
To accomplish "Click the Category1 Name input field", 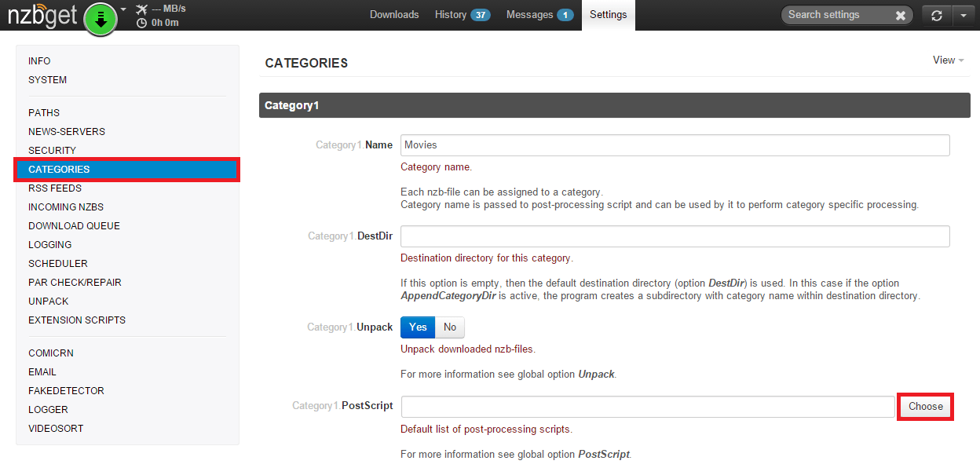I will pyautogui.click(x=675, y=145).
